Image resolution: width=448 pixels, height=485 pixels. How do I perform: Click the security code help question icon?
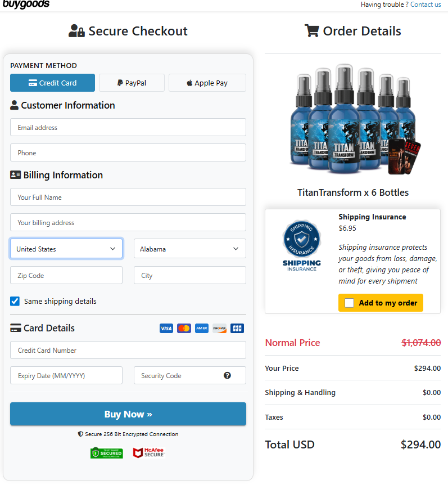click(x=227, y=375)
